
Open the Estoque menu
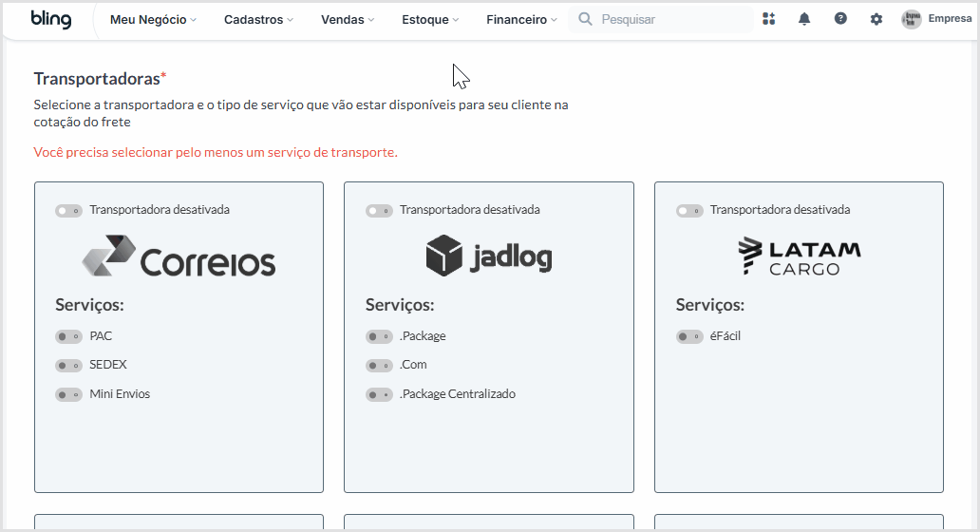pyautogui.click(x=430, y=19)
